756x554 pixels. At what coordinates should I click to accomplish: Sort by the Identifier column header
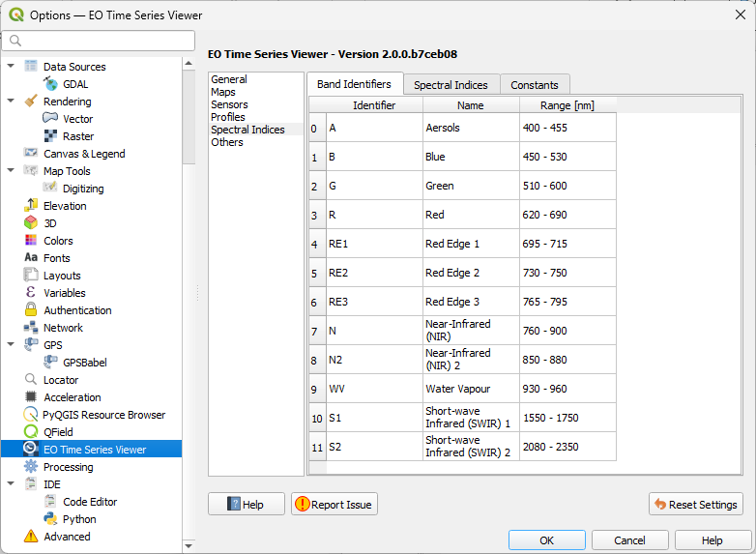(374, 105)
